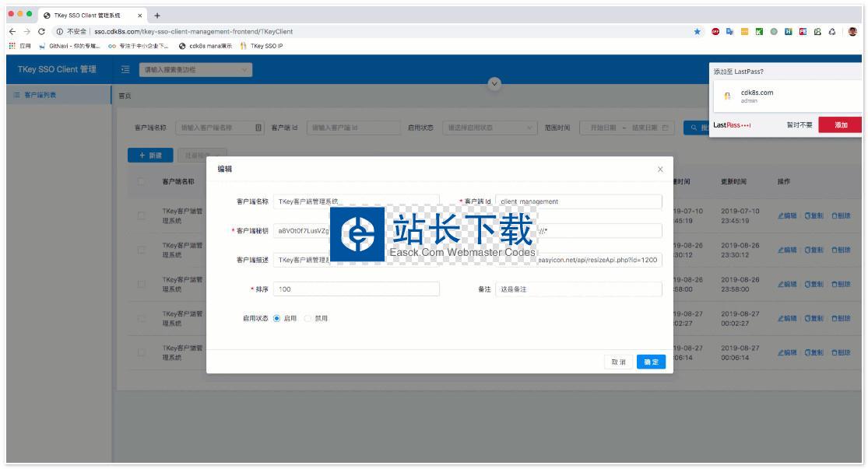Screen dimensions: 868x469
Task: Click the 排序 field showing 100
Action: (x=356, y=289)
